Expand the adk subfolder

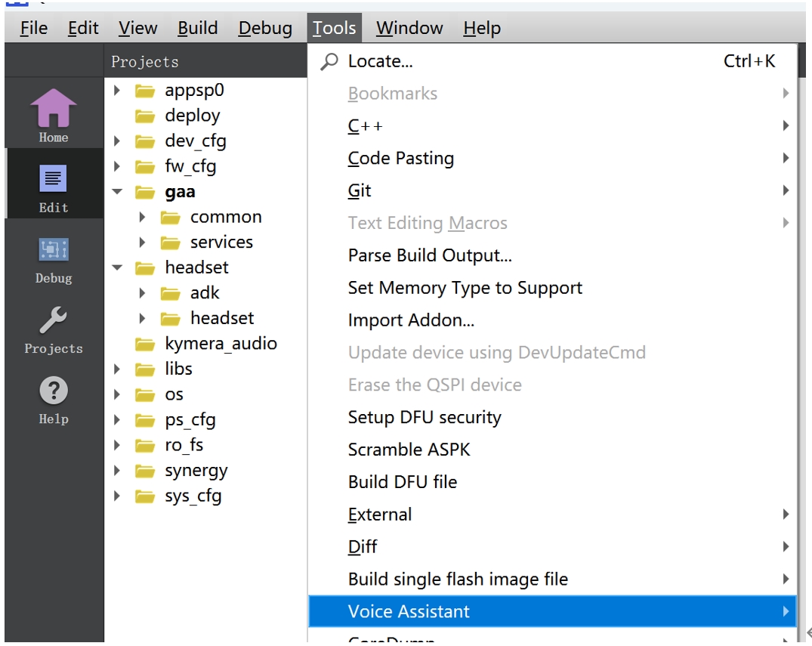pyautogui.click(x=143, y=293)
